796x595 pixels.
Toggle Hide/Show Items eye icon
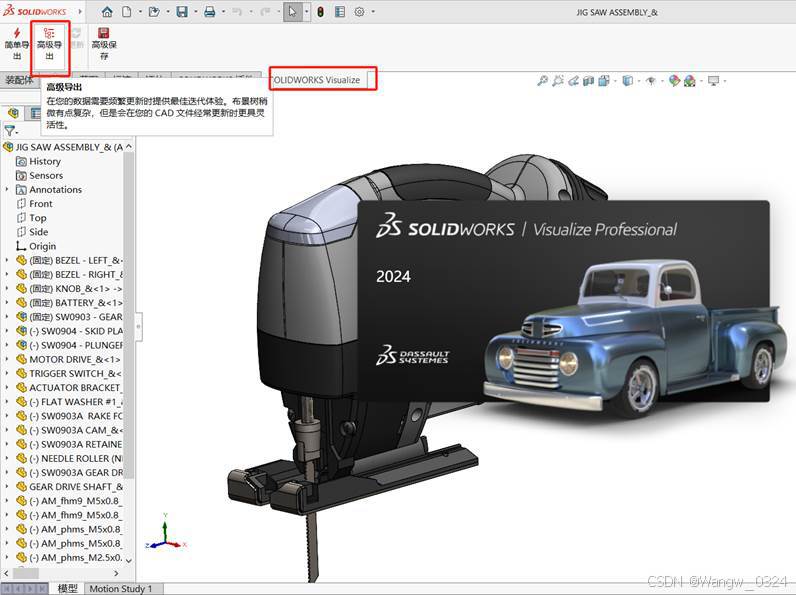point(651,80)
